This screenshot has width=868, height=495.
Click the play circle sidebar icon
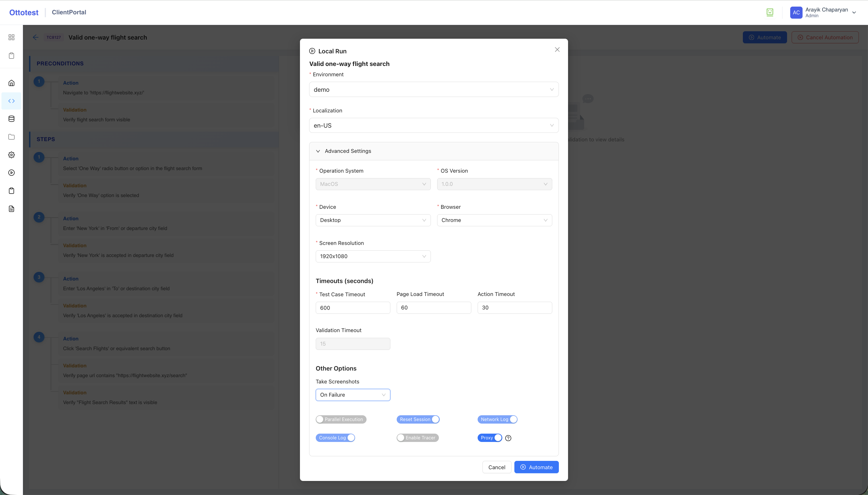tap(11, 173)
